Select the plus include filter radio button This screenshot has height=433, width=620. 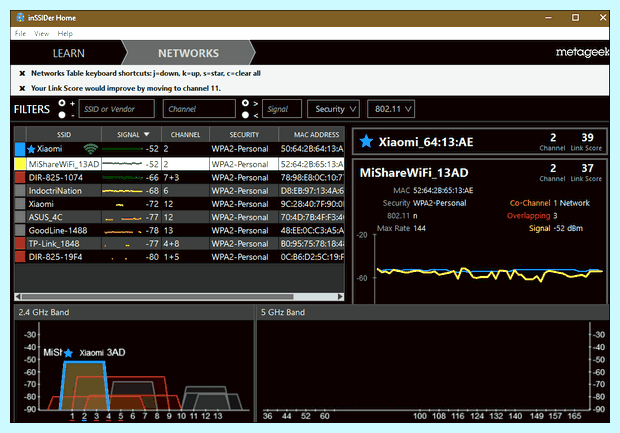[62, 103]
